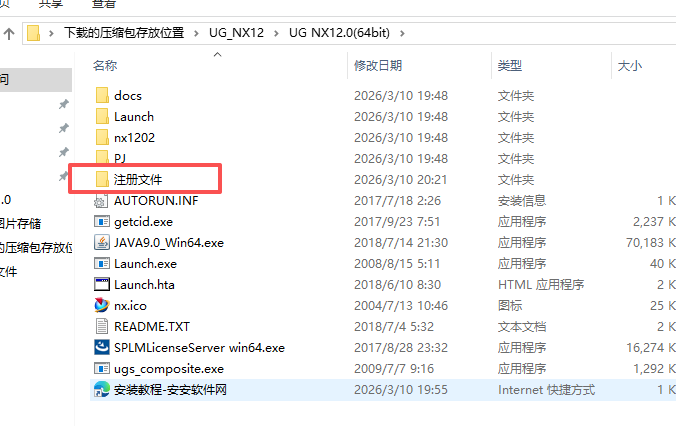Click date 2009/7/7 9:16 cell
Viewport: 676px width, 426px height.
(x=394, y=369)
